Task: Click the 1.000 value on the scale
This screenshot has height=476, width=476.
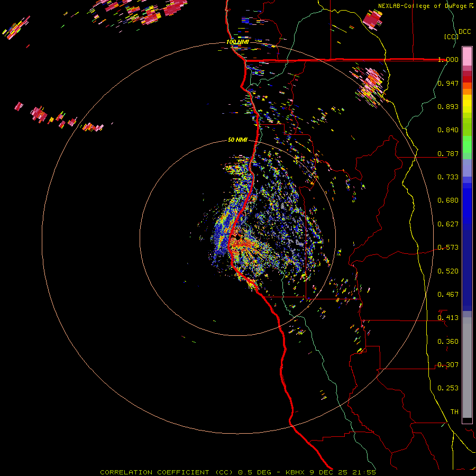Action: click(448, 59)
